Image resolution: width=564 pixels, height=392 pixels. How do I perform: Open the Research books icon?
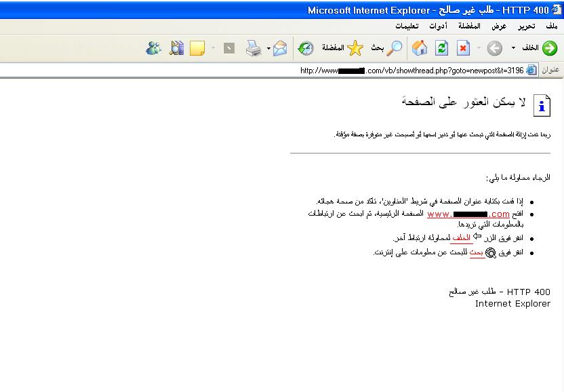[x=177, y=48]
